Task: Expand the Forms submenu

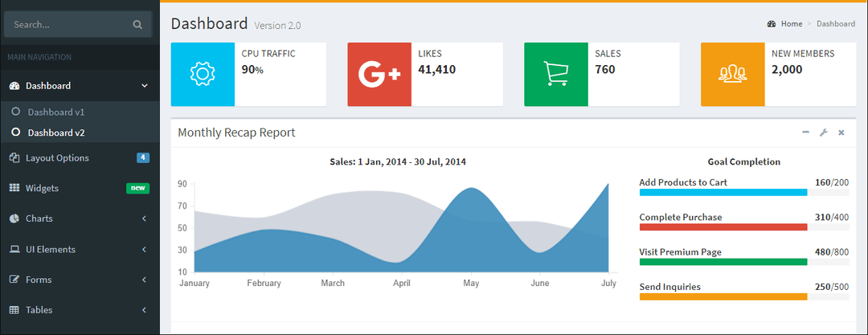Action: (144, 280)
